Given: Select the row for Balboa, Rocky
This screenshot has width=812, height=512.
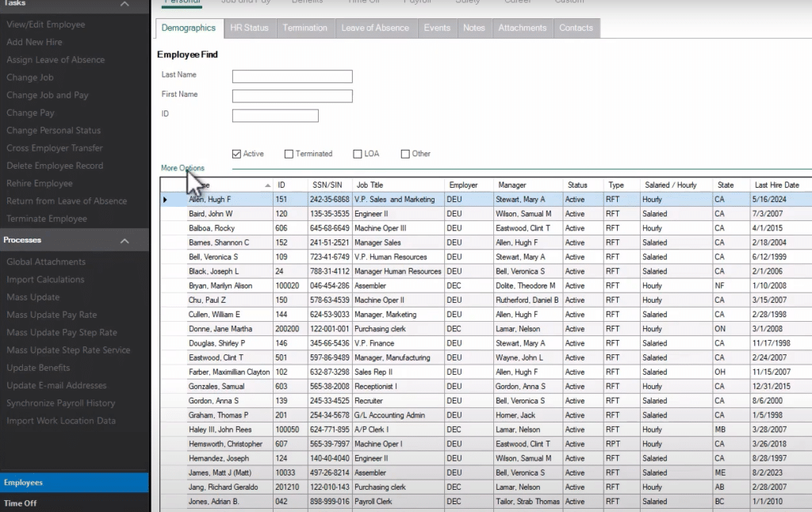Looking at the screenshot, I should coord(486,228).
